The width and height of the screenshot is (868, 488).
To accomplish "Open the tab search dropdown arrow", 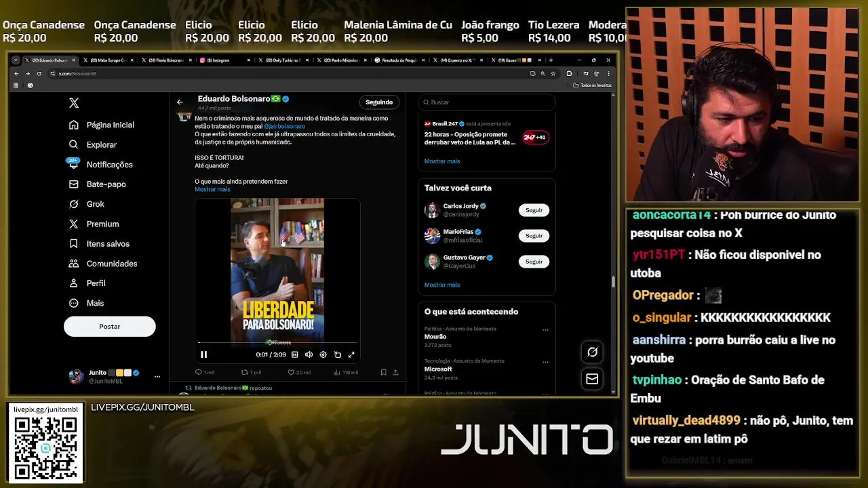I will click(x=16, y=60).
